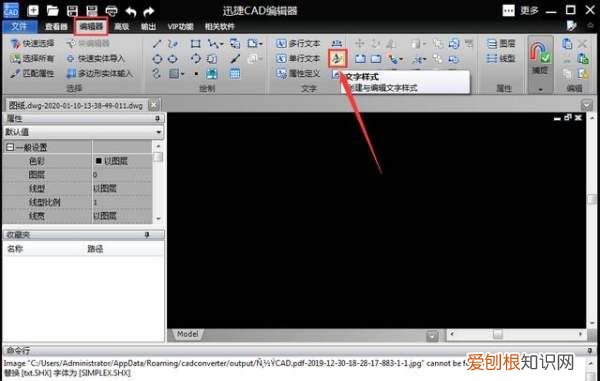Click 属性定义 attribute definition tool
The image size is (600, 381).
(x=298, y=73)
